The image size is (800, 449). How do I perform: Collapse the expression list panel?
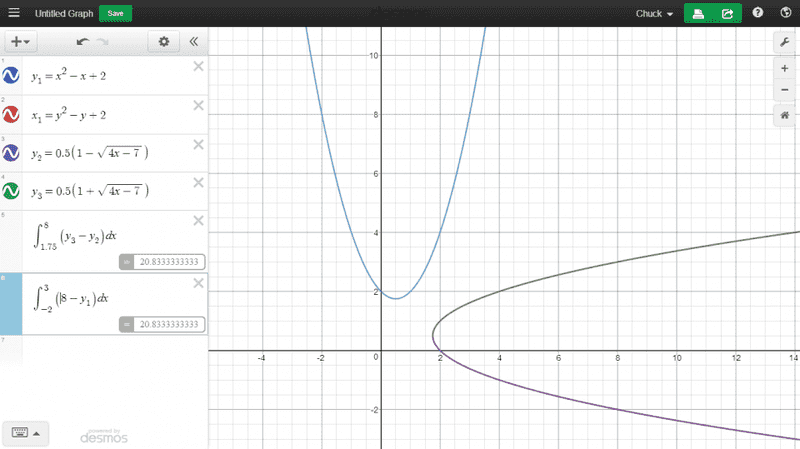click(x=194, y=42)
